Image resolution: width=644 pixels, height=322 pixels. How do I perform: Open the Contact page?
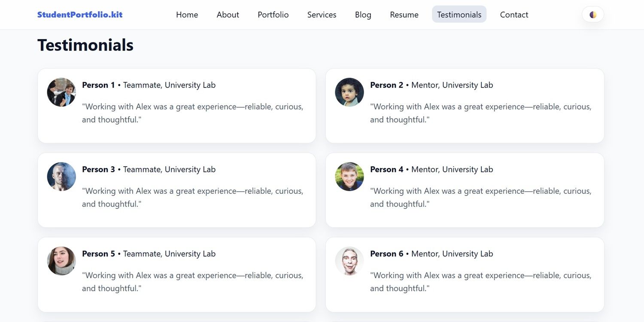click(514, 15)
